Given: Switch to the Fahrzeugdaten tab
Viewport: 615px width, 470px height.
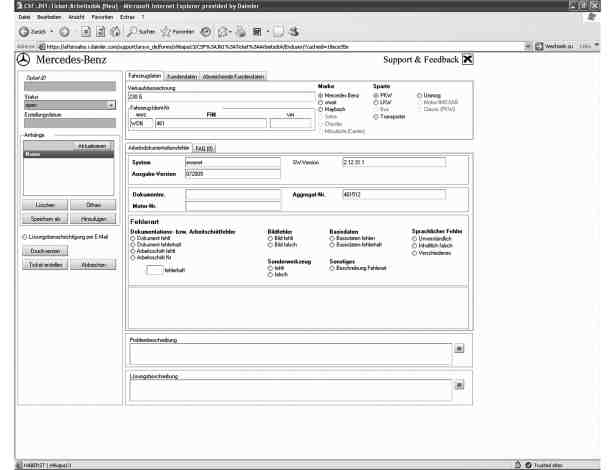Looking at the screenshot, I should coord(144,76).
